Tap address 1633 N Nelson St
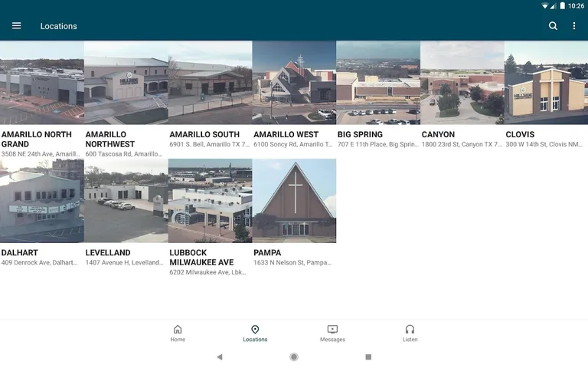 (292, 262)
